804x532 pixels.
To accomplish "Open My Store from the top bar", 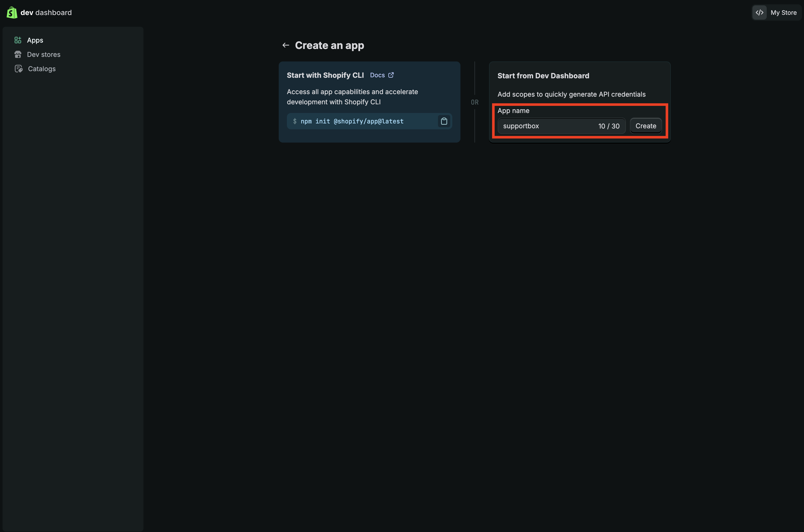I will point(784,12).
